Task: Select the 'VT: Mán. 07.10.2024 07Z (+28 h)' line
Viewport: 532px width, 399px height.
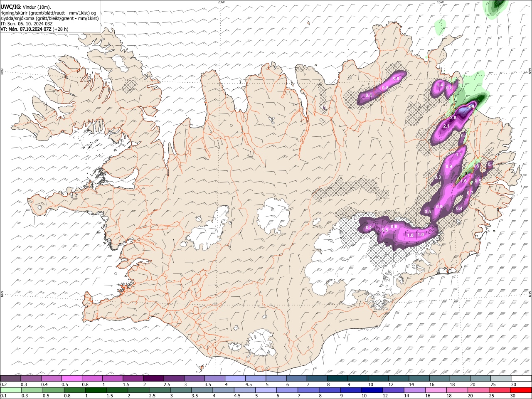Action: pyautogui.click(x=34, y=29)
